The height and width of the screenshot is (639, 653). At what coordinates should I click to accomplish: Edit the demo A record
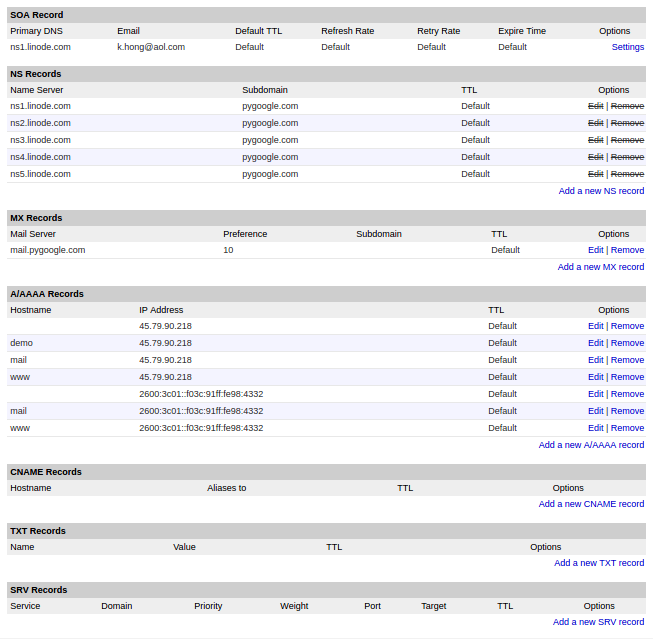(x=596, y=343)
